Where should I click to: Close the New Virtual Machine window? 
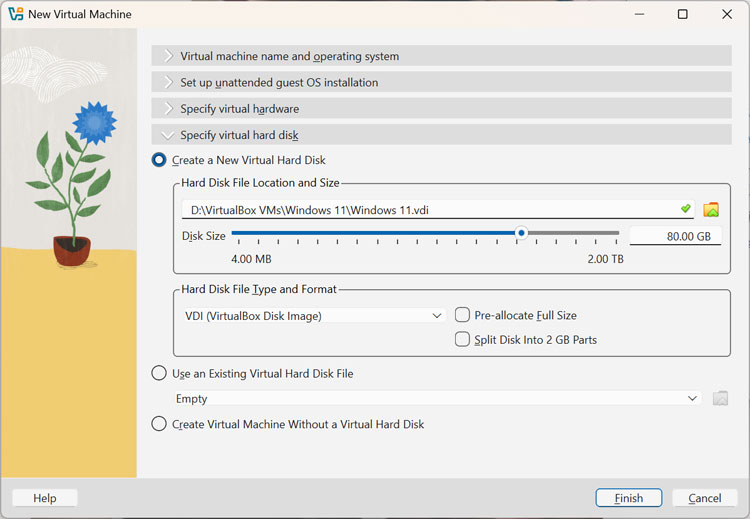[x=727, y=14]
